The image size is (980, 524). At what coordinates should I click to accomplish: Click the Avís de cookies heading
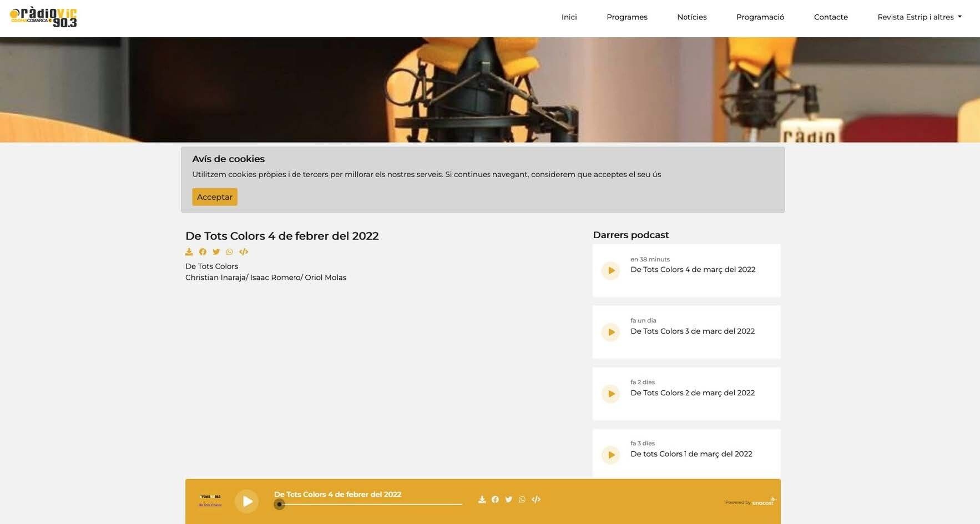pos(229,159)
